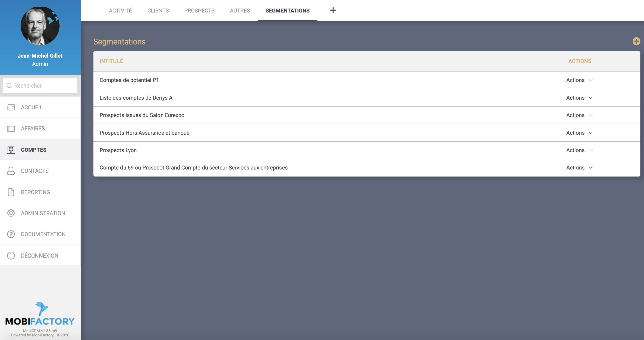Click Jean-Michel Gillet's profile photo
644x340 pixels.
click(40, 26)
